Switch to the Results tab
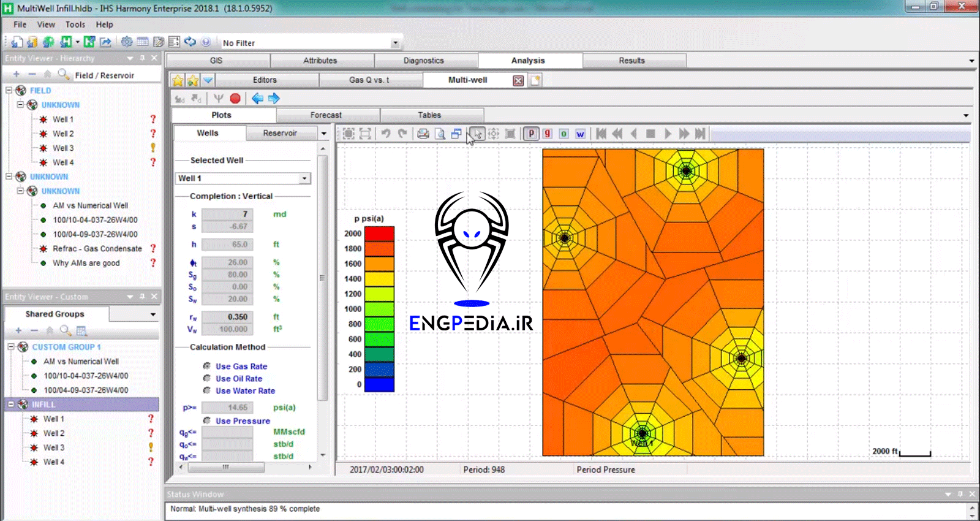Screen dimensions: 980x521 pyautogui.click(x=632, y=61)
